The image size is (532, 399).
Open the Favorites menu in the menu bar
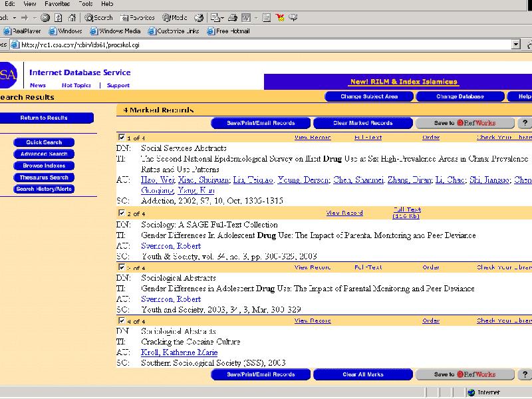pyautogui.click(x=57, y=4)
